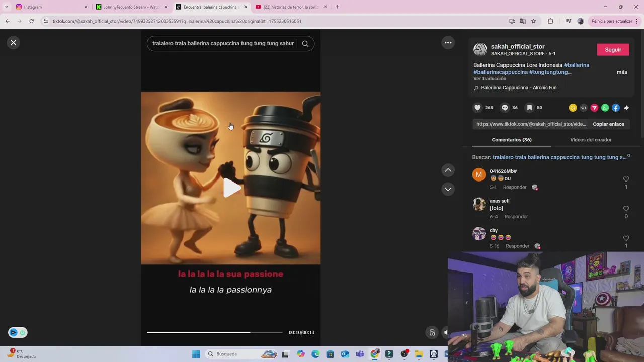Image resolution: width=644 pixels, height=362 pixels.
Task: Save the video with the bookmark icon
Action: 529,108
